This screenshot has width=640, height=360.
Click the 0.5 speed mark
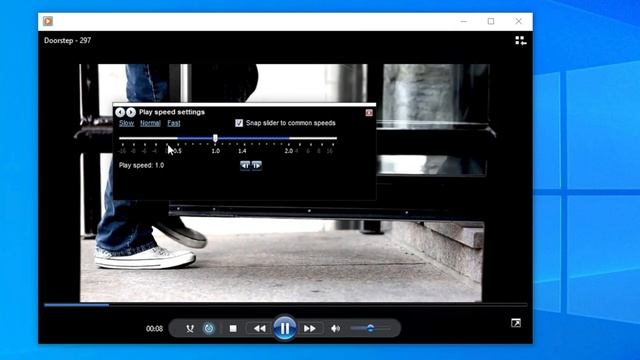pos(178,151)
